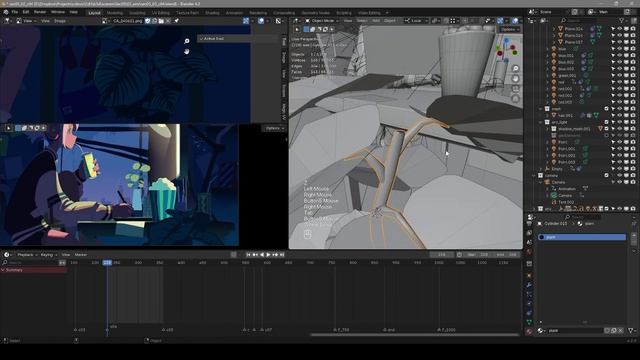The height and width of the screenshot is (360, 640).
Task: Open the timeline Playback dropdown
Action: click(x=27, y=255)
